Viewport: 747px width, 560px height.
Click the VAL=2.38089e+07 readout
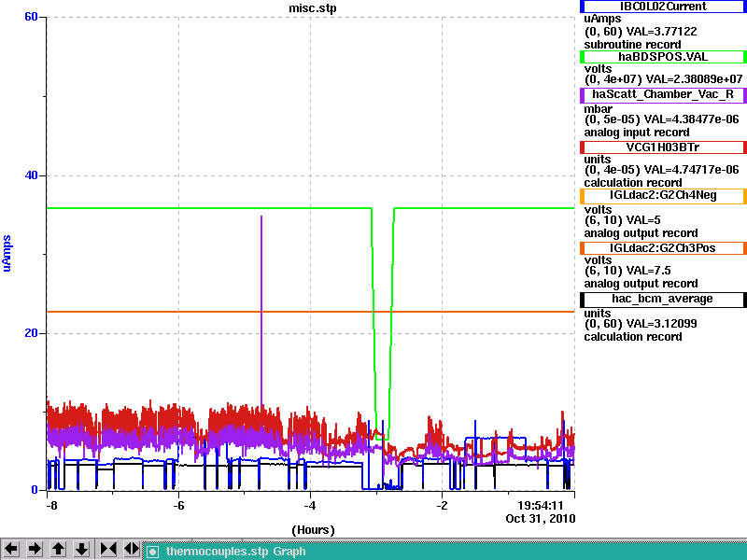coord(694,78)
